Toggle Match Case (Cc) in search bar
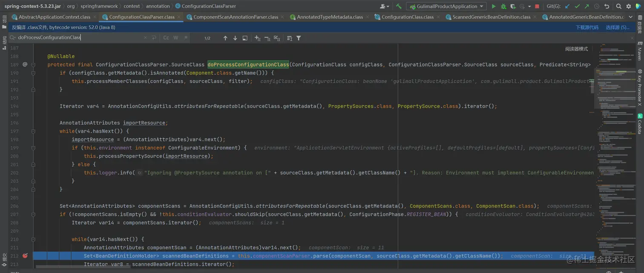 [x=166, y=38]
